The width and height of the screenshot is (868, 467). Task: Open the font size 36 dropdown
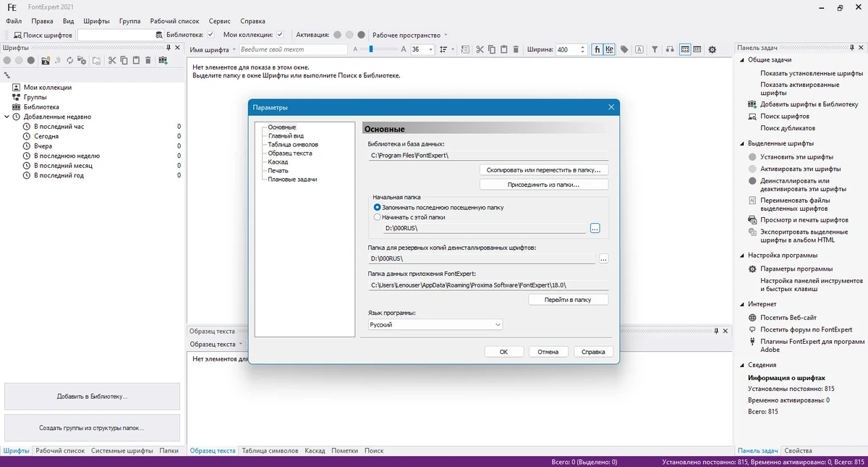[x=431, y=49]
